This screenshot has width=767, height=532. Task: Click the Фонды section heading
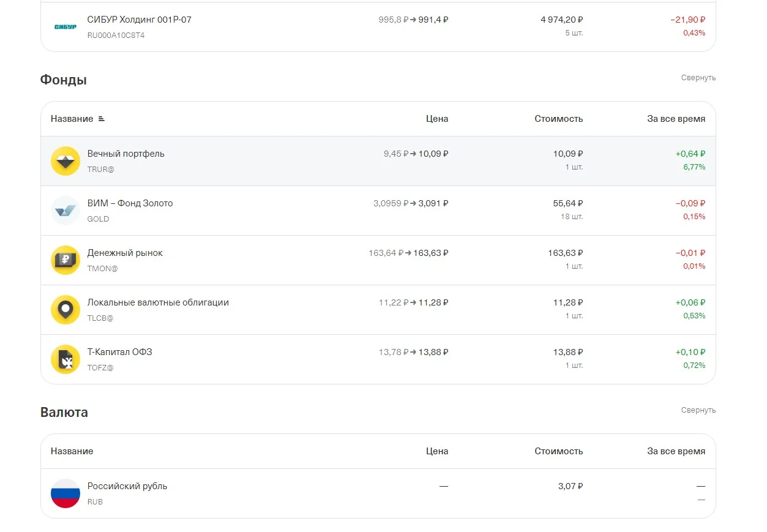click(64, 80)
